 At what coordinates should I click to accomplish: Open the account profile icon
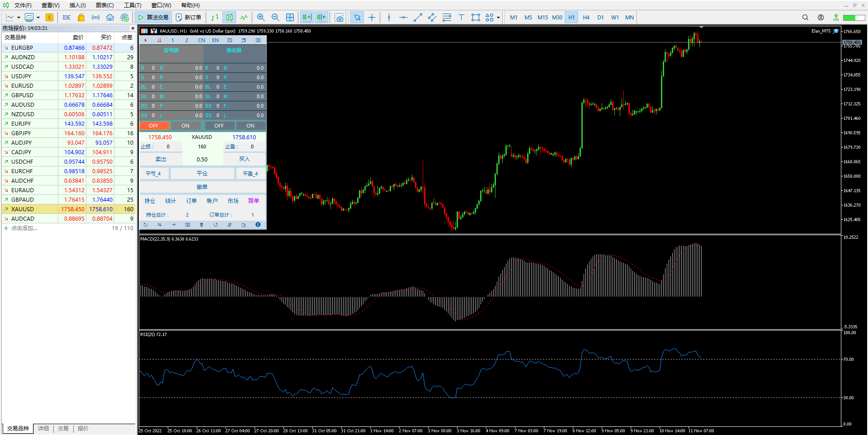(x=821, y=18)
